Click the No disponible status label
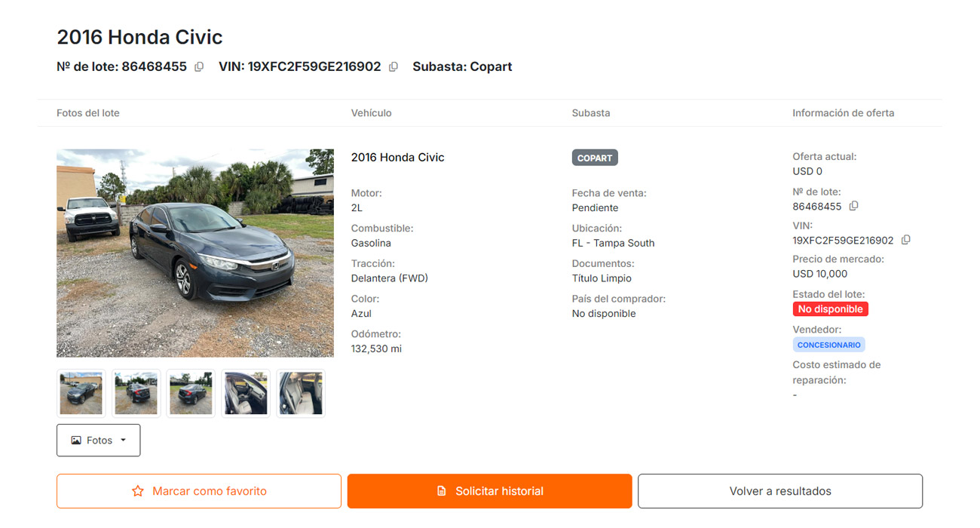Screen dimensions: 980x528 click(x=831, y=309)
